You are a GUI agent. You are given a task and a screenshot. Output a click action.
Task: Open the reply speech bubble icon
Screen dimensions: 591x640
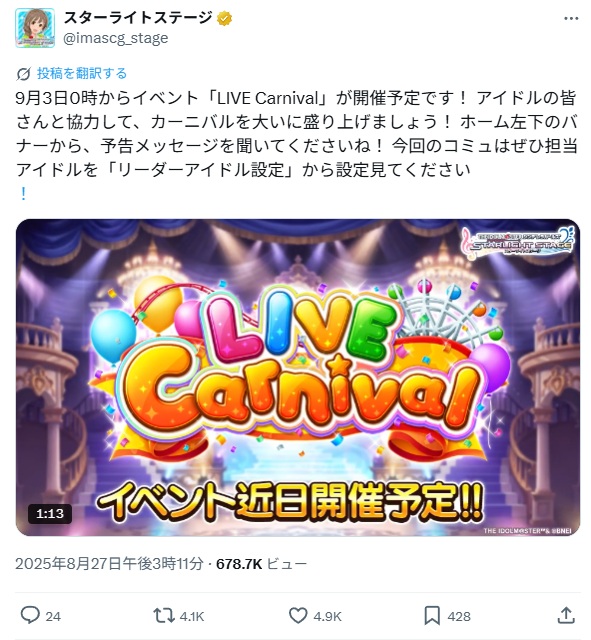point(30,616)
